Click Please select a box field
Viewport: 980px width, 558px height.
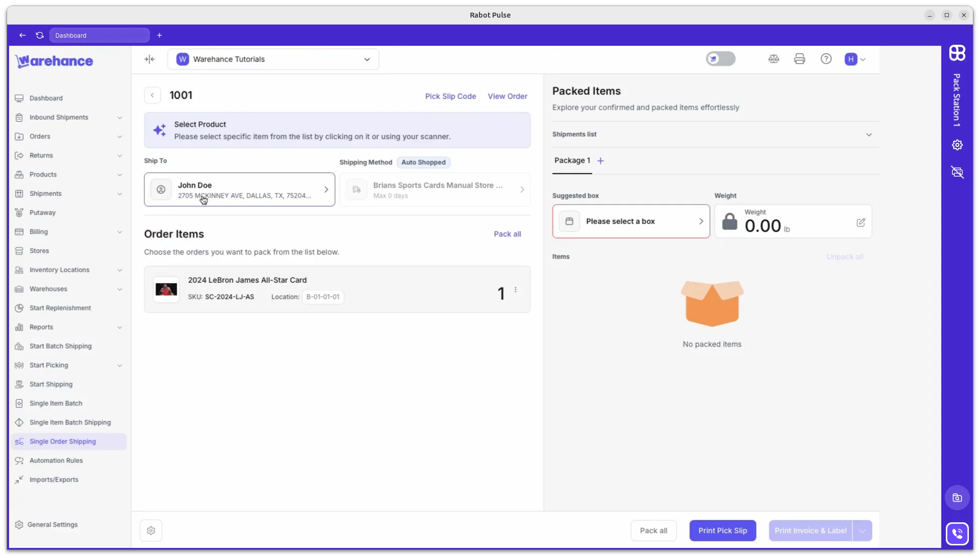tap(631, 221)
